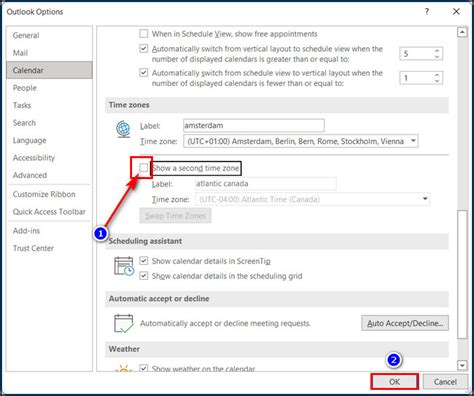Open Auto Accept/Decline settings
Image resolution: width=474 pixels, height=396 pixels.
coord(405,323)
